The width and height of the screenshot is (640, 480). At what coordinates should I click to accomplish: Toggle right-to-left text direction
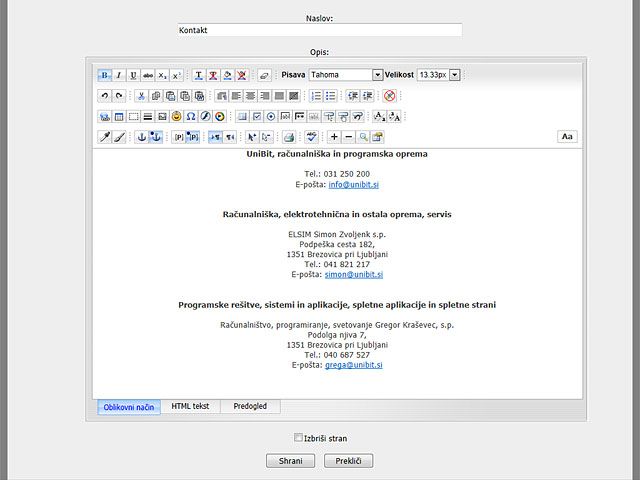point(230,137)
